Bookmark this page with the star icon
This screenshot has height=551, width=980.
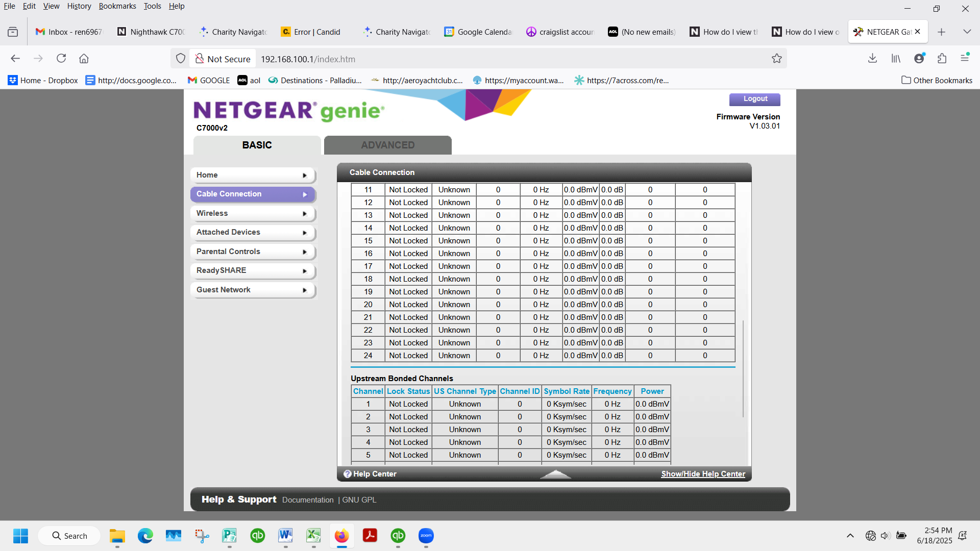tap(776, 59)
